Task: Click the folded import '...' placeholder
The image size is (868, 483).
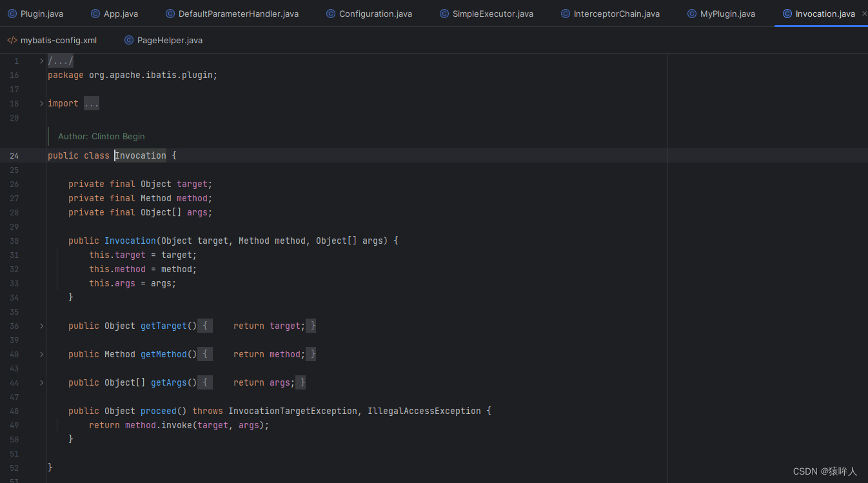Action: pyautogui.click(x=92, y=103)
